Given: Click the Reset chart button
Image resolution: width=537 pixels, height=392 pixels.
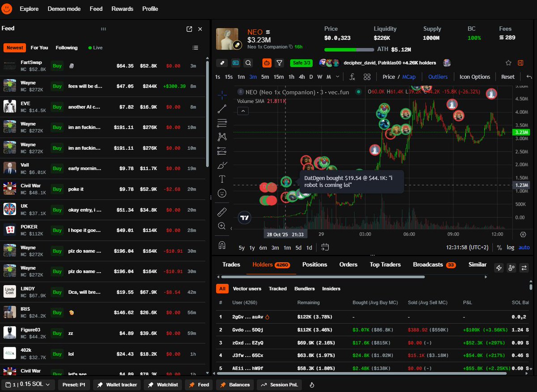Looking at the screenshot, I should point(507,77).
